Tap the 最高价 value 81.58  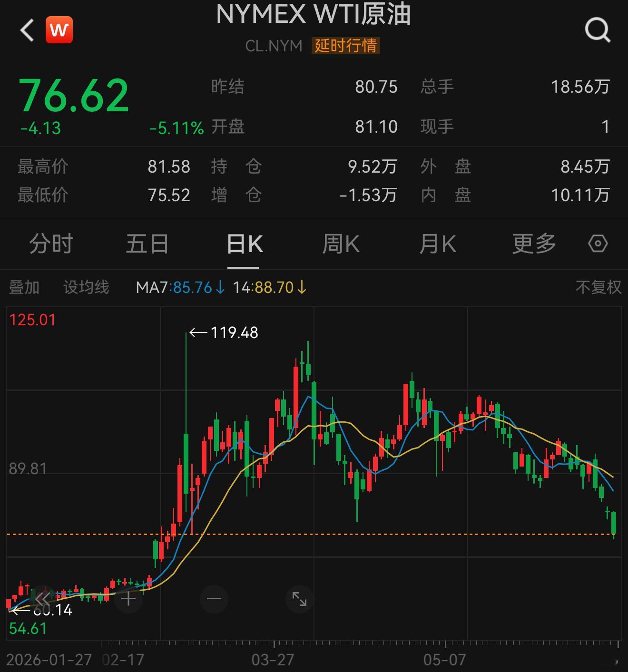pyautogui.click(x=169, y=166)
